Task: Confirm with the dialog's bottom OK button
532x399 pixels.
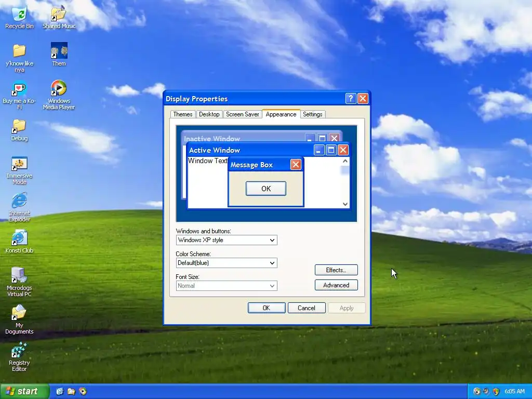Action: [x=267, y=308]
